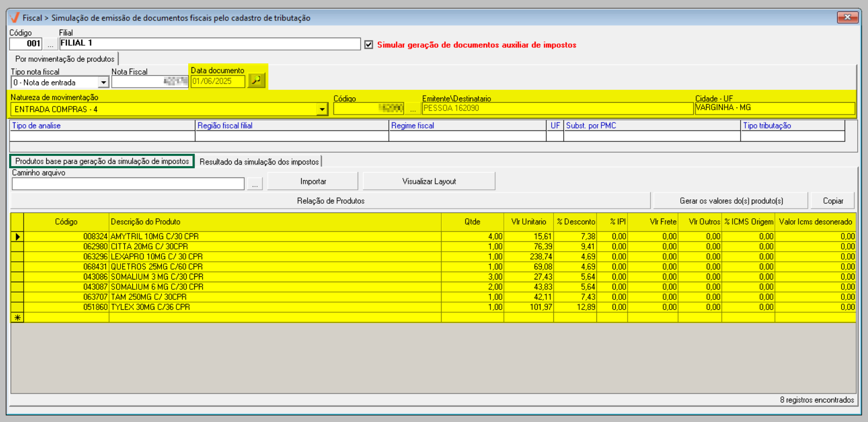868x422 pixels.
Task: Click the Caminho arquivo input field
Action: pos(128,184)
